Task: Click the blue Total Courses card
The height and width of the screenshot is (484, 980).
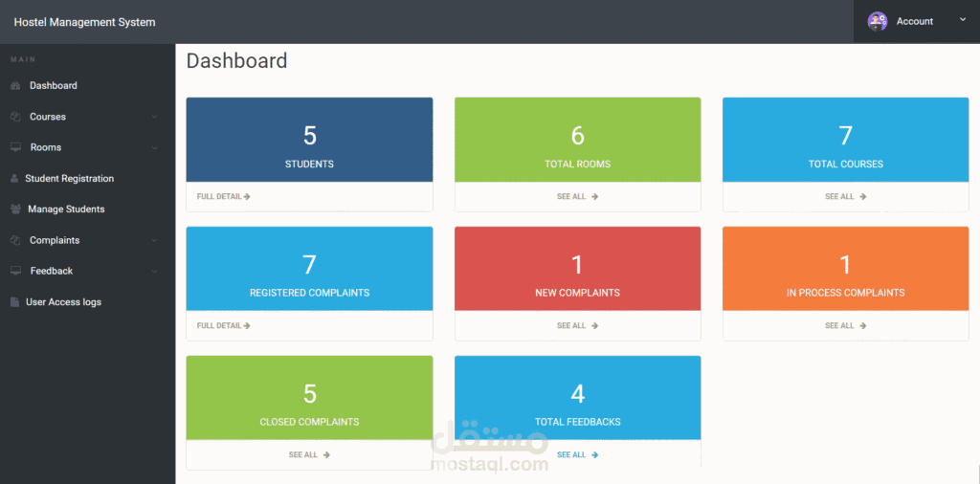Action: coord(846,140)
